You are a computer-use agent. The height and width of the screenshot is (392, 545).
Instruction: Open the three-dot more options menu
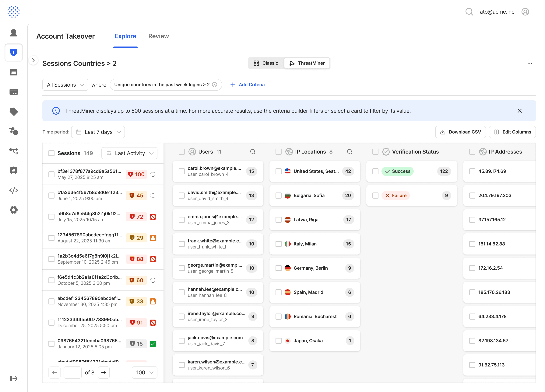[530, 63]
